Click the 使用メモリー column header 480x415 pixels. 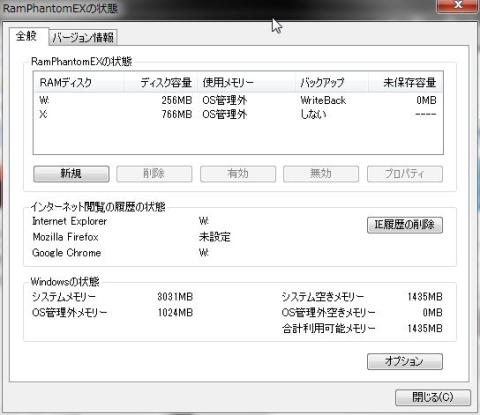(246, 82)
